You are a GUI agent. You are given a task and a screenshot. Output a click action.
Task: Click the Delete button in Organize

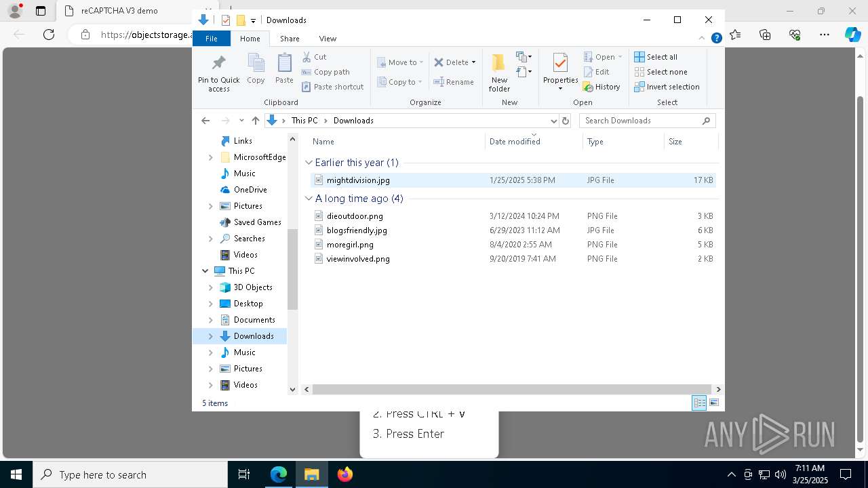point(451,62)
